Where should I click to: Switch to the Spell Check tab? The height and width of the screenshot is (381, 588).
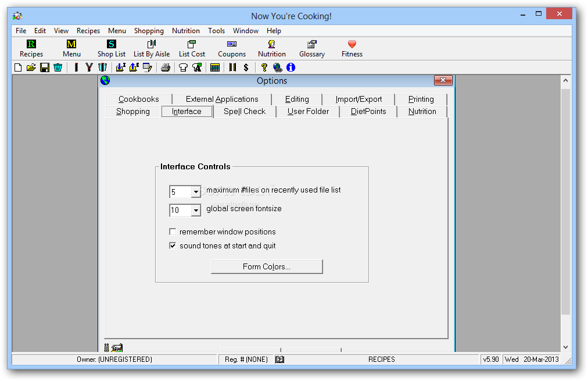coord(245,112)
